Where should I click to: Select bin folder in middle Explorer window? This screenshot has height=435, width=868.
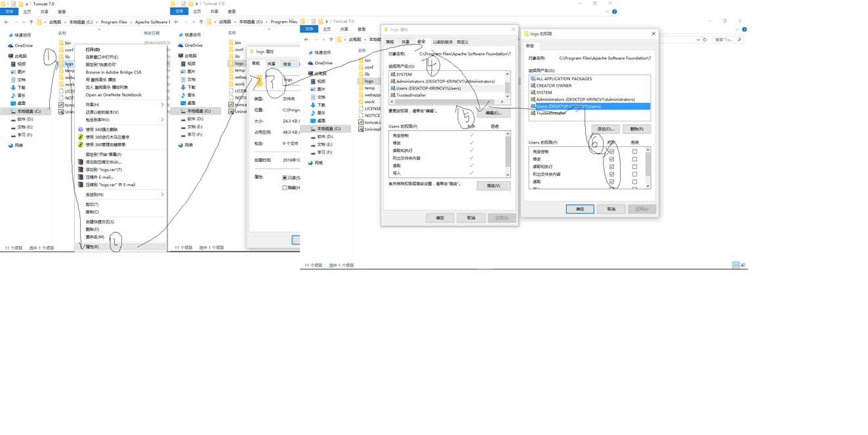(236, 42)
